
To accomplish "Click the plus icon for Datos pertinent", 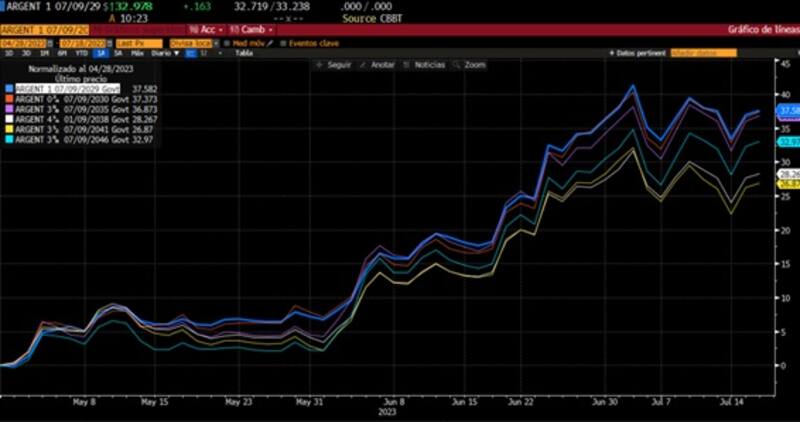I will pyautogui.click(x=609, y=53).
